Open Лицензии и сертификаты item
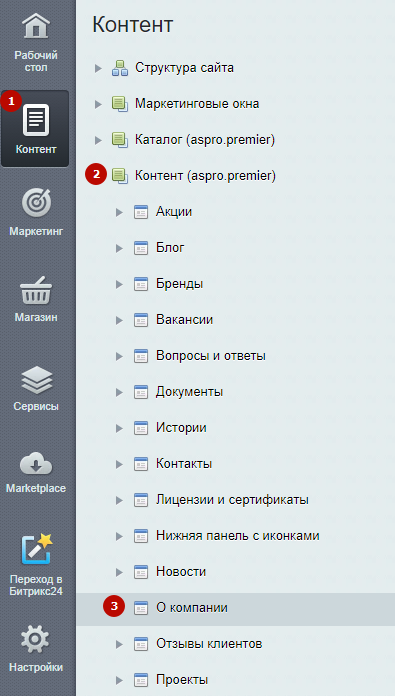 pos(232,500)
